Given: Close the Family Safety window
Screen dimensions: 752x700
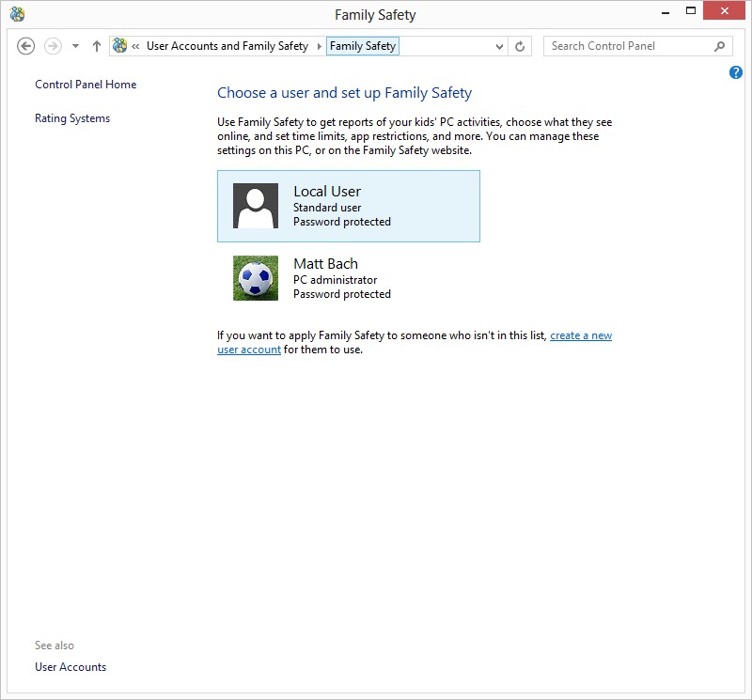Looking at the screenshot, I should (724, 10).
